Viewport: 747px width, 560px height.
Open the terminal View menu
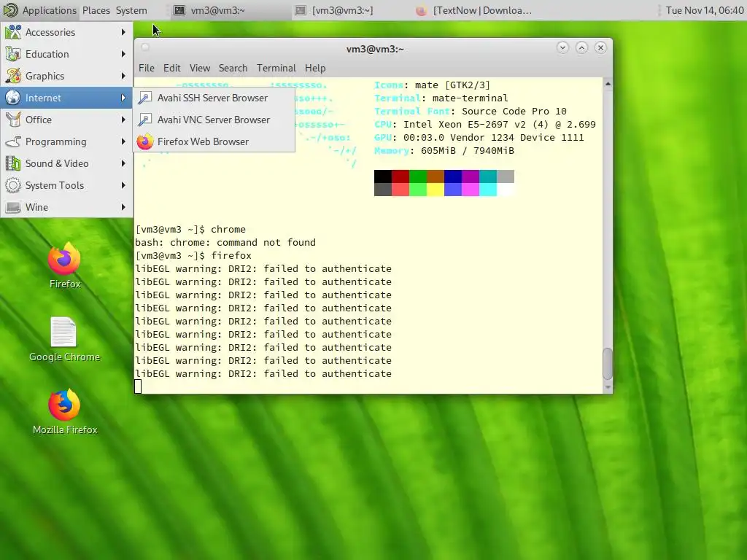coord(200,68)
